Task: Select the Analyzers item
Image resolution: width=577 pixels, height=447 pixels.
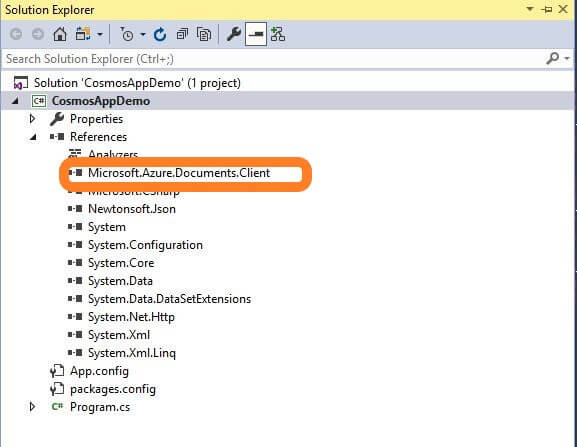Action: coord(113,154)
